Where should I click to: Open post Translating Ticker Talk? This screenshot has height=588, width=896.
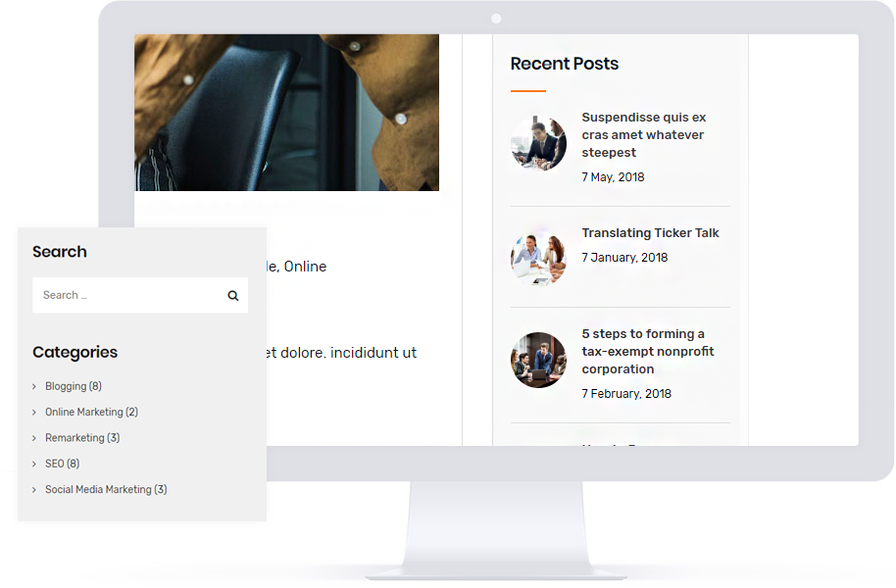click(x=650, y=233)
